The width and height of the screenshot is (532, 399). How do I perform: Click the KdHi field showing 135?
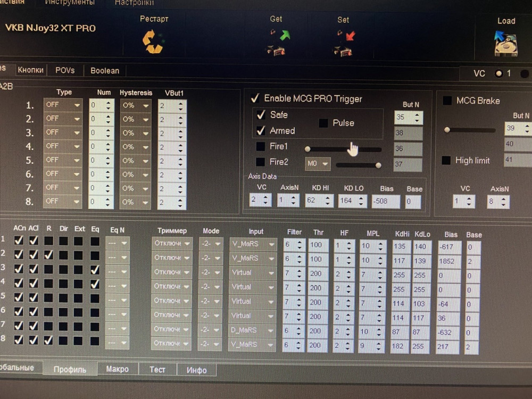[401, 246]
